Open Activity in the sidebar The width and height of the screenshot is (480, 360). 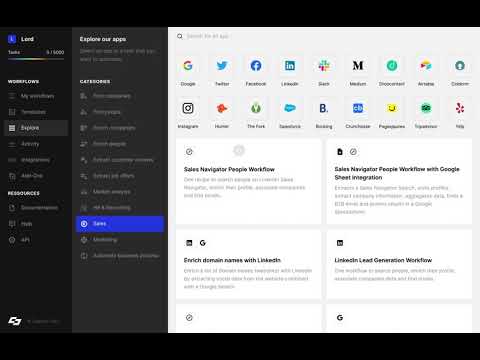click(36, 144)
